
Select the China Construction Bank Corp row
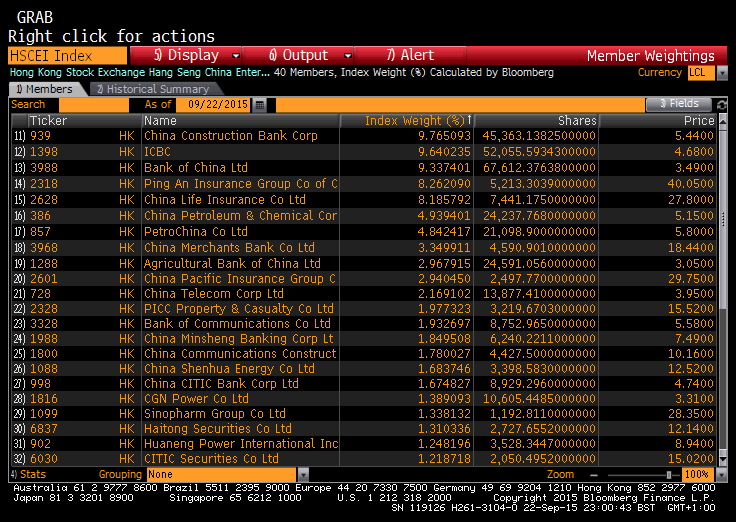click(364, 136)
